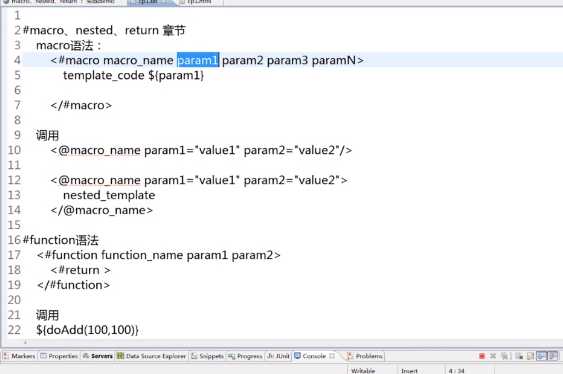Click the '<#return >' line
The height and width of the screenshot is (374, 563).
[80, 270]
